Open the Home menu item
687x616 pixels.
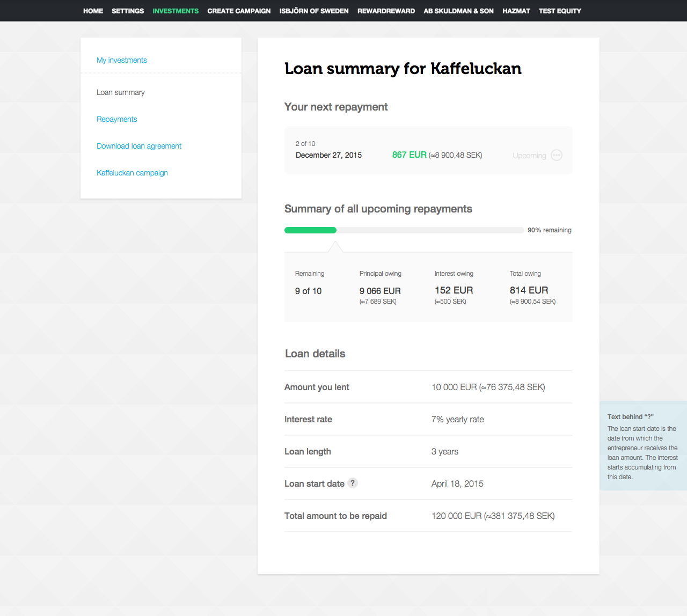click(93, 11)
